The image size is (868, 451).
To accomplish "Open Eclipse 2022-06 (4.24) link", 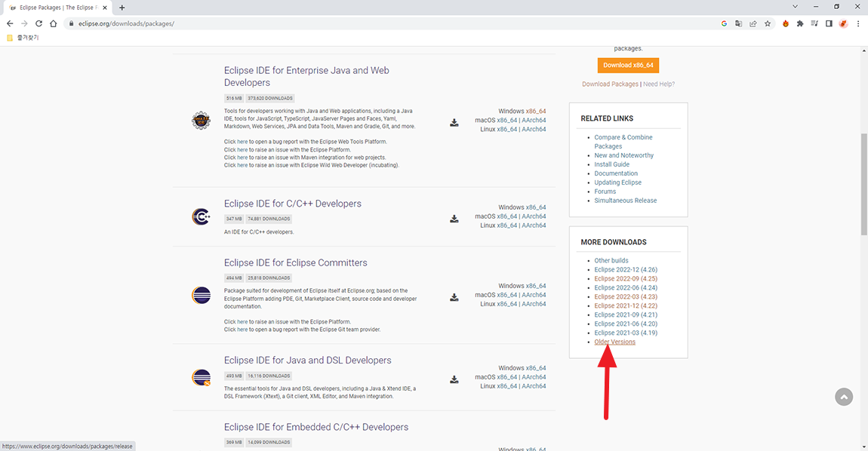I will [x=626, y=288].
